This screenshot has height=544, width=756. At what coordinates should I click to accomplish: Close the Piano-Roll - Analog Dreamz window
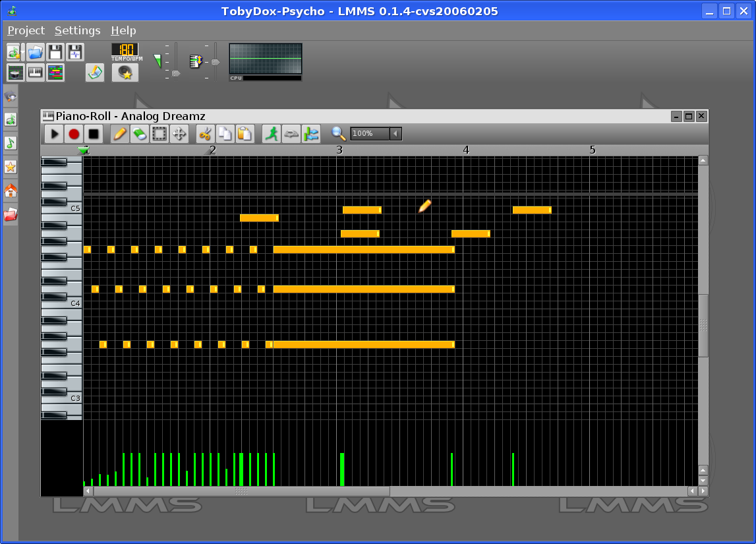701,116
